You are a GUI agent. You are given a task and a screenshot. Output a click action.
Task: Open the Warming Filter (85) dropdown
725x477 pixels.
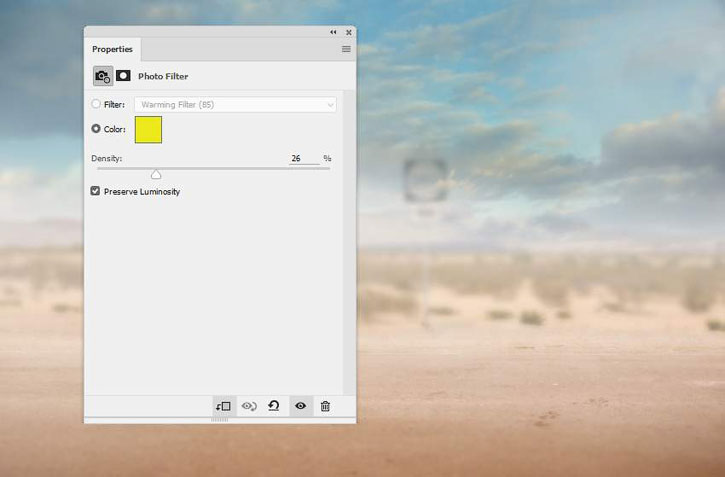pos(235,104)
